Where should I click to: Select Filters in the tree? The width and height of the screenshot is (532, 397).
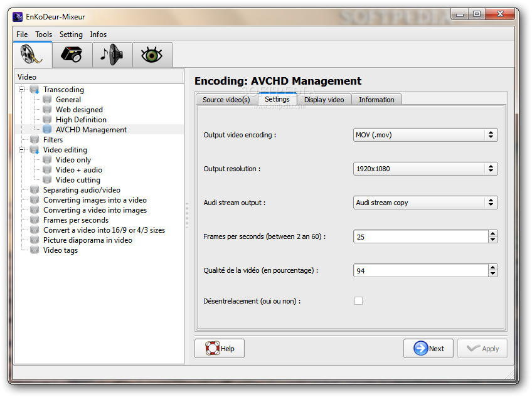pyautogui.click(x=53, y=139)
